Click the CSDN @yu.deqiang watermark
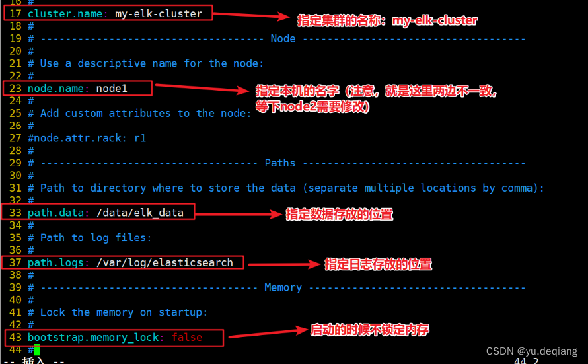The width and height of the screenshot is (588, 364). pyautogui.click(x=532, y=351)
